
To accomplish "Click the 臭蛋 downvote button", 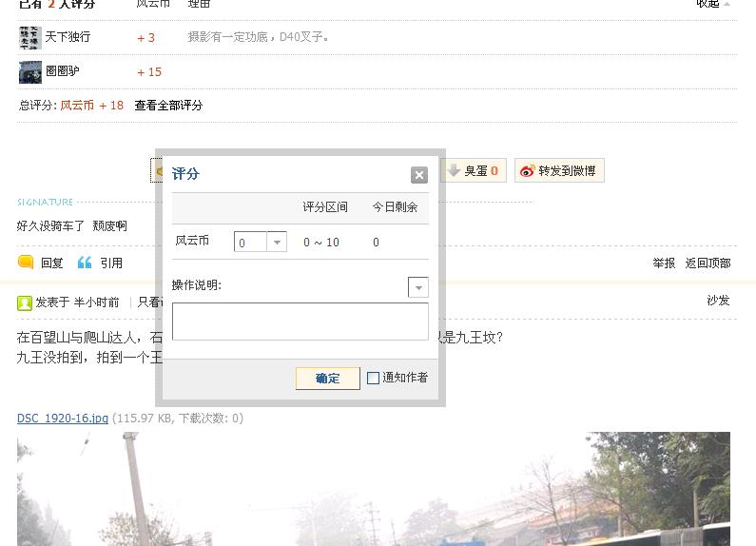I will (474, 171).
